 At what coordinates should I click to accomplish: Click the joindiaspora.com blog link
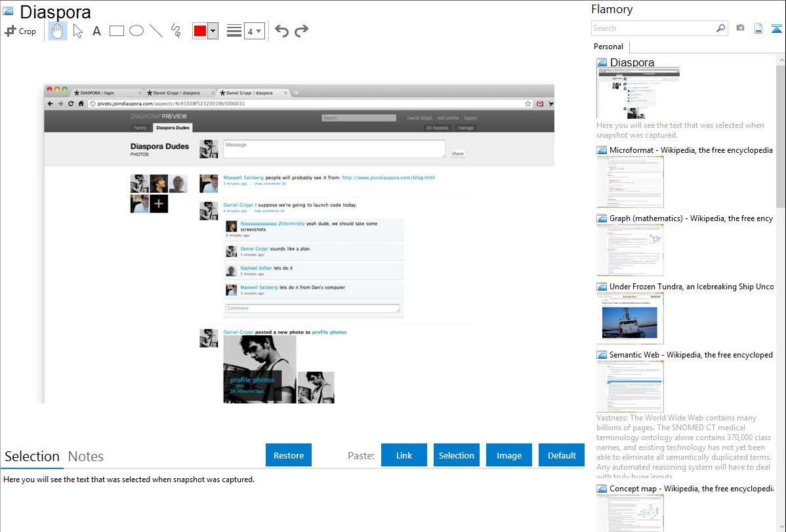[388, 178]
